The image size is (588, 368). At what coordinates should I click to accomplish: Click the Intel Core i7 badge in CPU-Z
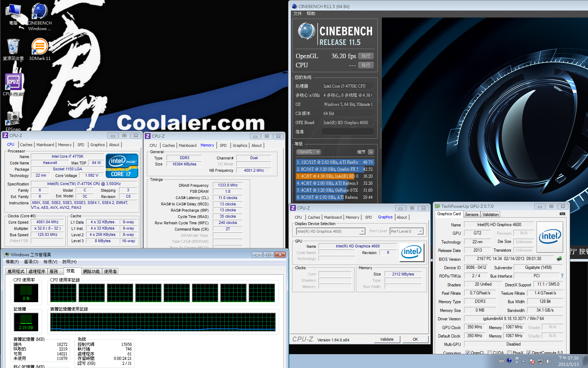[x=122, y=165]
